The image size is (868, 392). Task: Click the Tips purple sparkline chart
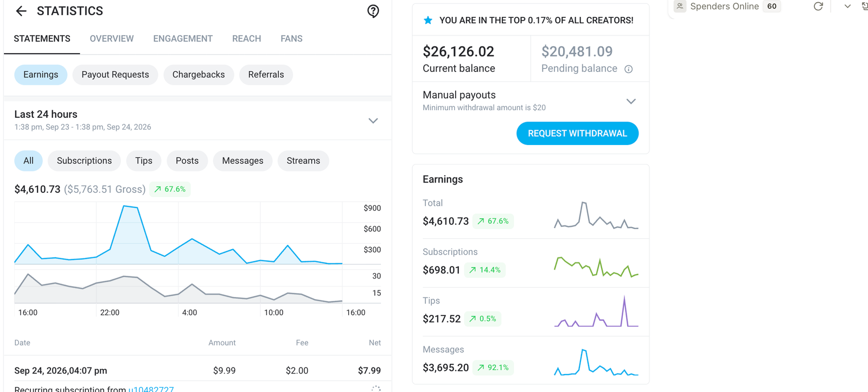(596, 312)
